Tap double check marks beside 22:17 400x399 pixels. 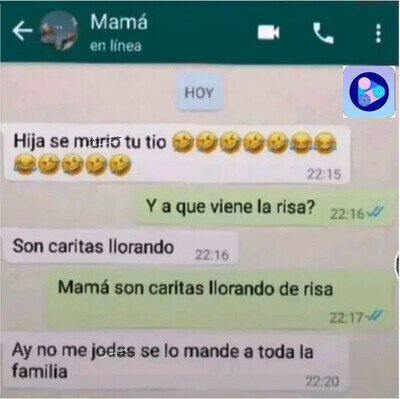(375, 316)
